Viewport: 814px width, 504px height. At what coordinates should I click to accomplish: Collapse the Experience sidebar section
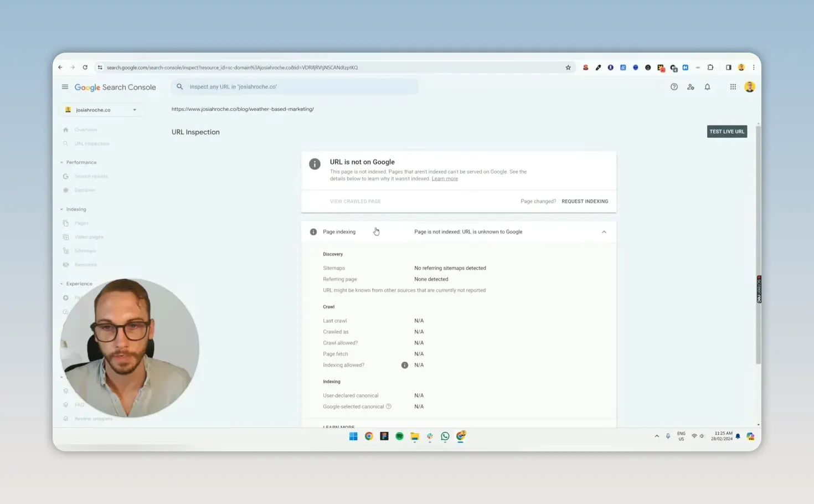coord(61,284)
